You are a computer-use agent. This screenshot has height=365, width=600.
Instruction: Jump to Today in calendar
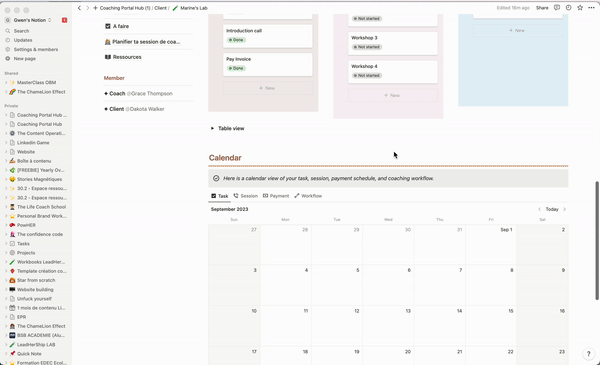tap(552, 209)
